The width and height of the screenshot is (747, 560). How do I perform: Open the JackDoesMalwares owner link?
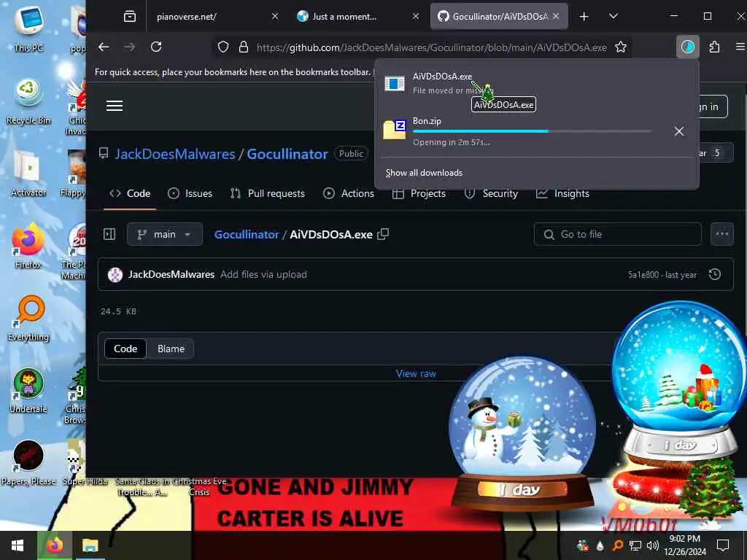tap(175, 154)
